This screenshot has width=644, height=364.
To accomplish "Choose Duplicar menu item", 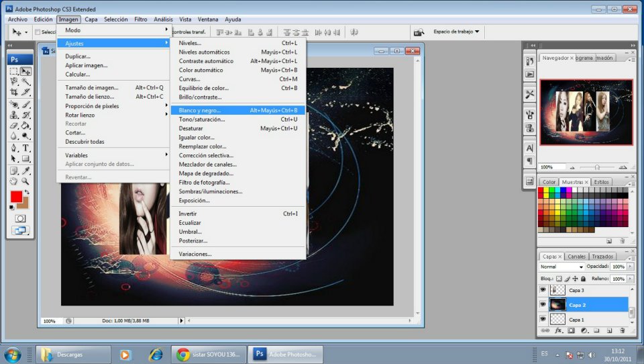I will 113,56.
